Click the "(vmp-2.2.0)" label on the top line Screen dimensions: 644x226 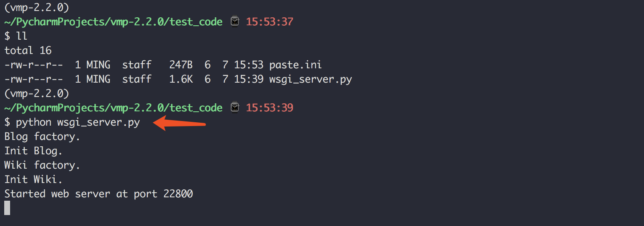coord(37,7)
